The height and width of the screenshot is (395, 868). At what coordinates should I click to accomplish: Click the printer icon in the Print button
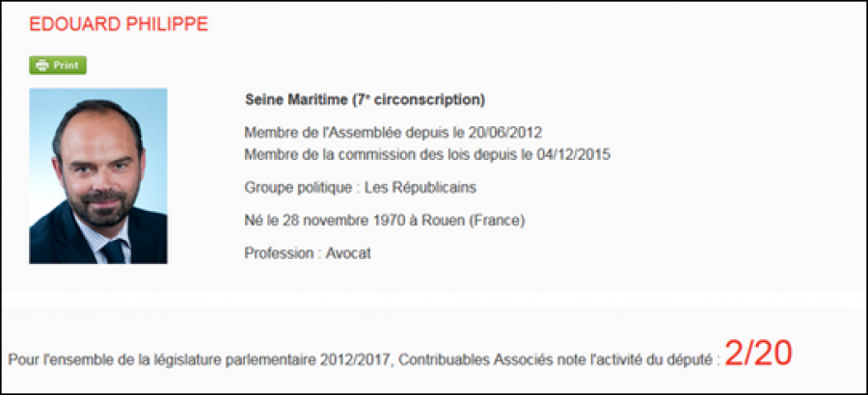tap(42, 66)
